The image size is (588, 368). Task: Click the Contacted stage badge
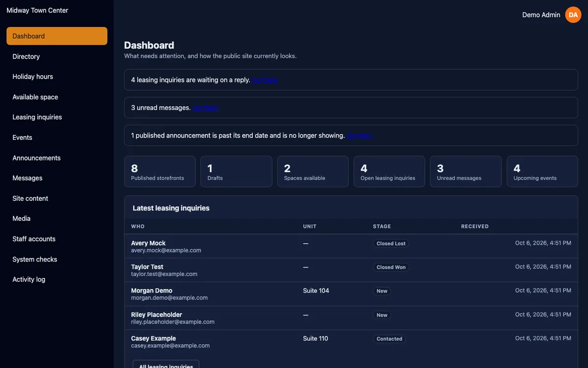(x=390, y=339)
